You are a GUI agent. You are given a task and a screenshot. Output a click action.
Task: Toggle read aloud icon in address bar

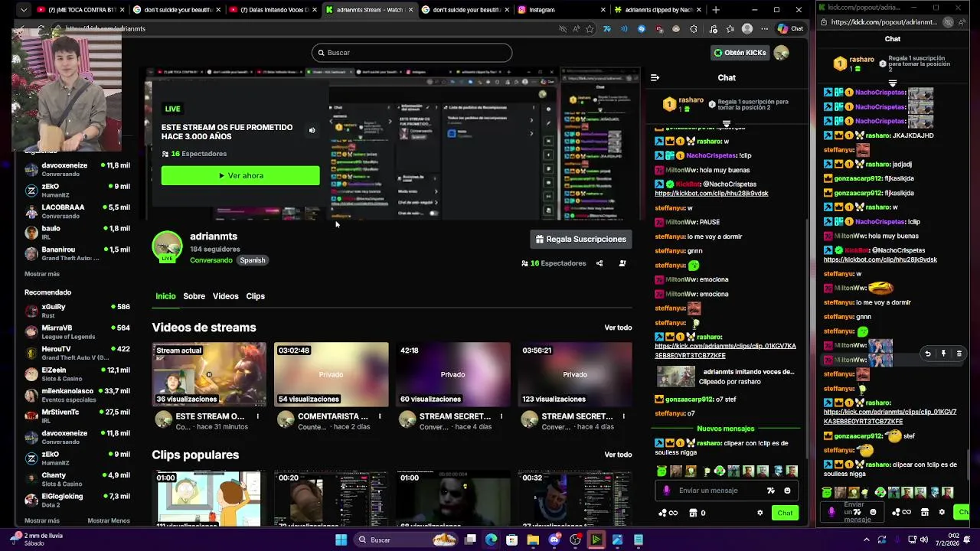click(576, 29)
